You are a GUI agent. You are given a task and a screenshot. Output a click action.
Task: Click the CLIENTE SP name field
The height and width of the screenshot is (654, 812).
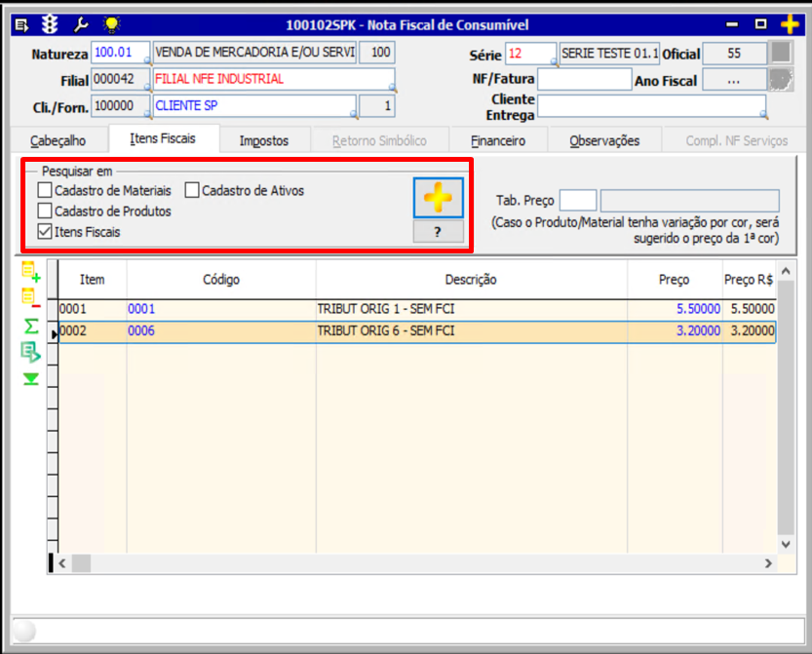click(x=254, y=105)
